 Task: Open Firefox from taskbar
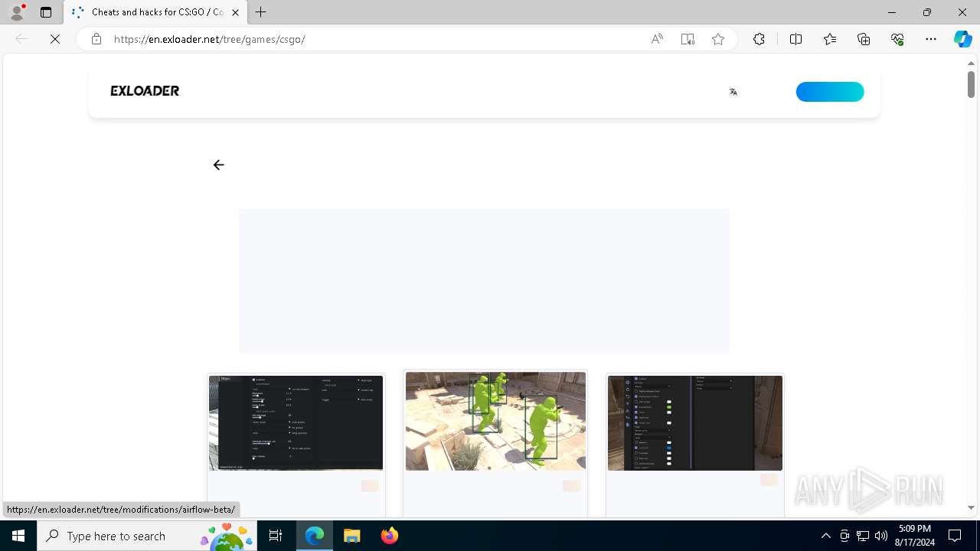[389, 536]
